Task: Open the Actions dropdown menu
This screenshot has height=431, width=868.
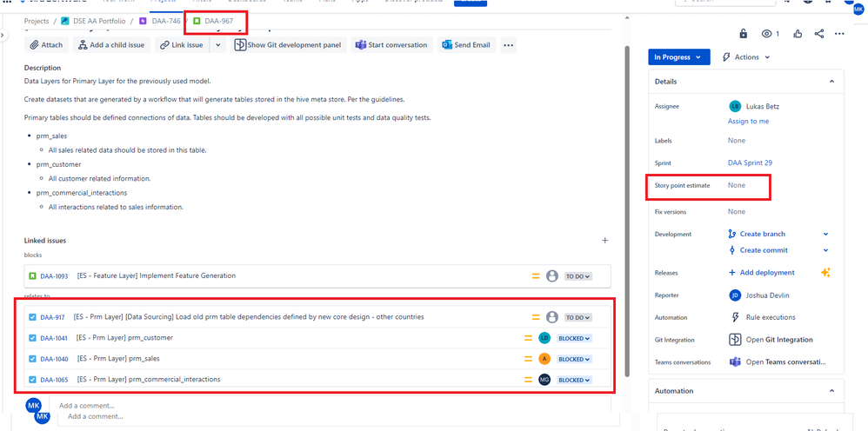Action: tap(747, 57)
